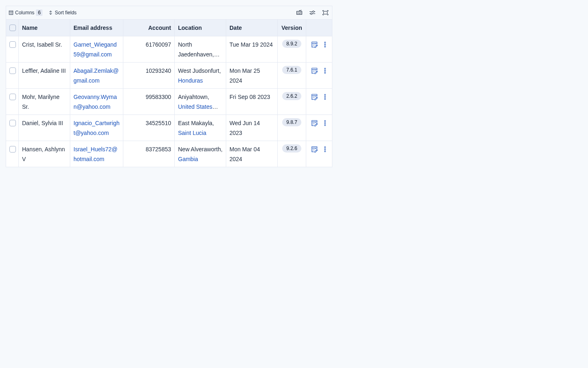
Task: Open keyboard shortcuts icon in toolbar
Action: 299,13
